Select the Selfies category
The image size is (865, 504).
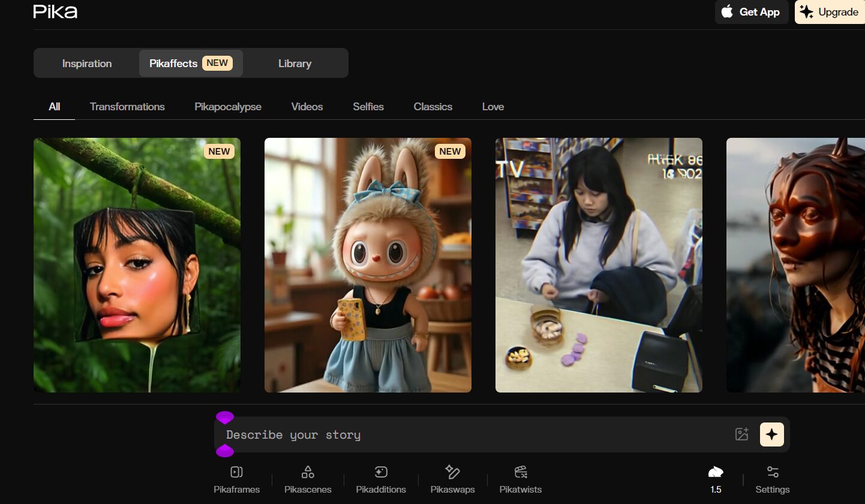[368, 107]
